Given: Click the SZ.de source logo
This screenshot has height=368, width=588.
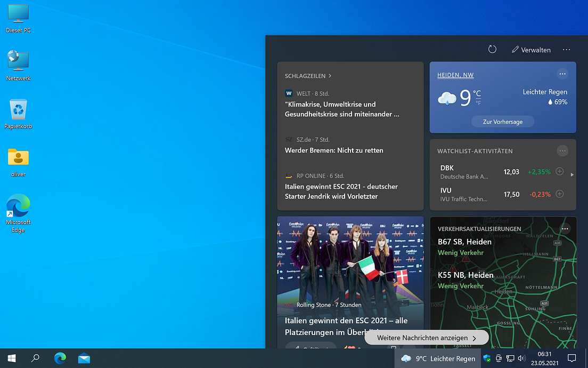Looking at the screenshot, I should 288,139.
